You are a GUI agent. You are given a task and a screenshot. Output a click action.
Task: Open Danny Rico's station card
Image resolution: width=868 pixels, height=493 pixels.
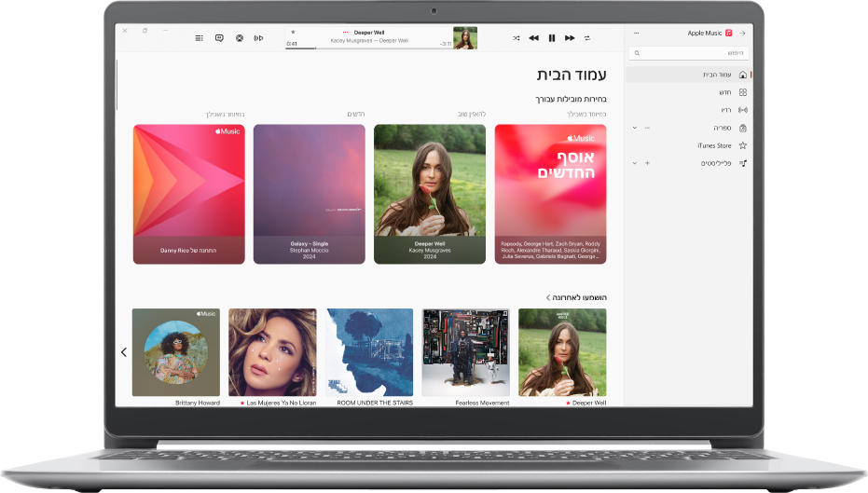[x=188, y=194]
